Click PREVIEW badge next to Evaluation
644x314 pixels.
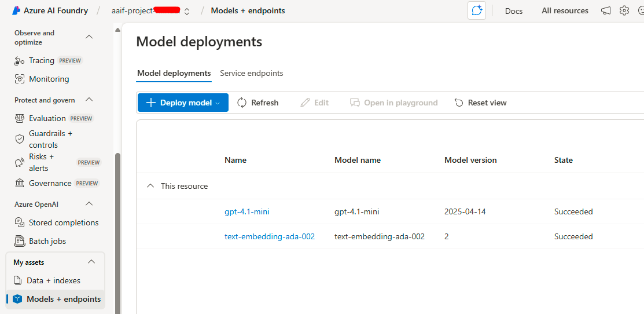[x=81, y=118]
